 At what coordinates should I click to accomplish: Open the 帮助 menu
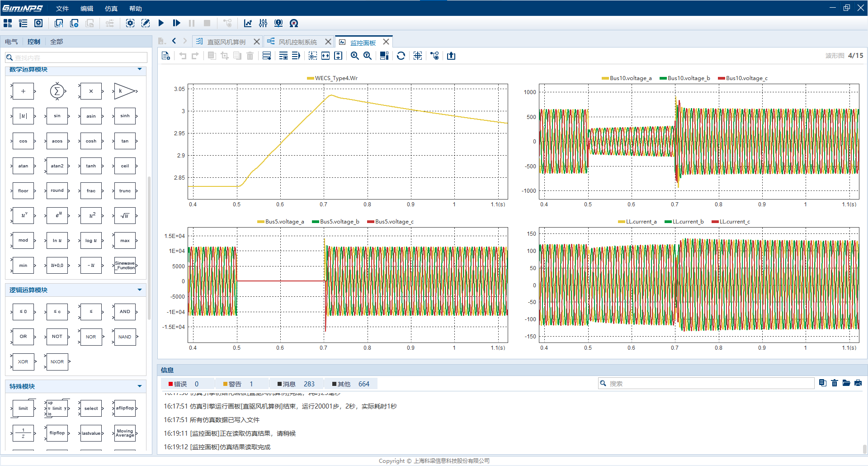coord(136,9)
